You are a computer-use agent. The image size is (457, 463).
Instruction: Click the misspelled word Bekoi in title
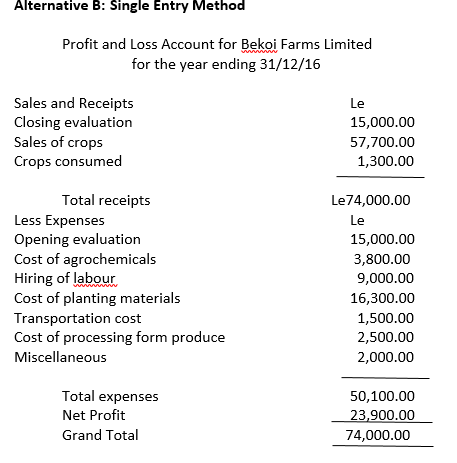259,44
